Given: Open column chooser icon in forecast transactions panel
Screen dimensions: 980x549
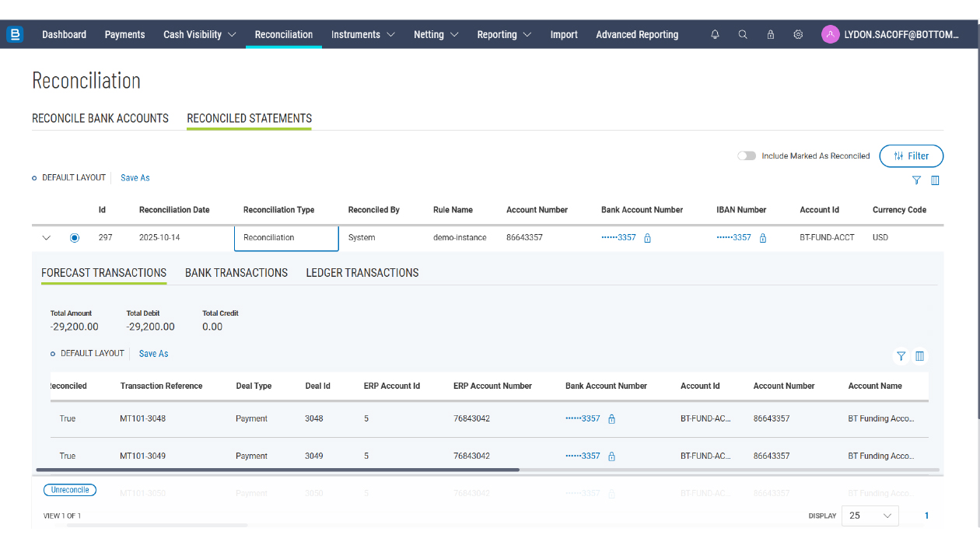Looking at the screenshot, I should 919,356.
